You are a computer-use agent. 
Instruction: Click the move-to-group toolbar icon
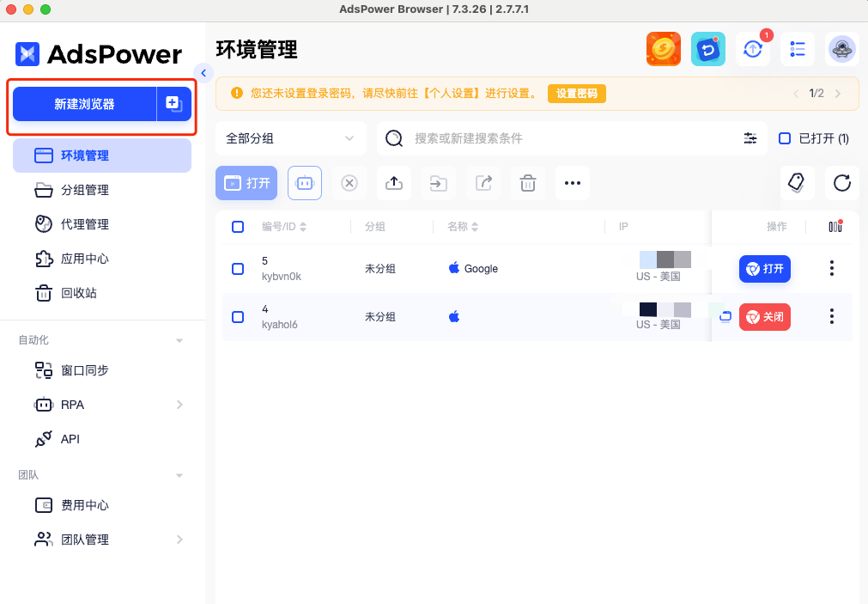[439, 183]
